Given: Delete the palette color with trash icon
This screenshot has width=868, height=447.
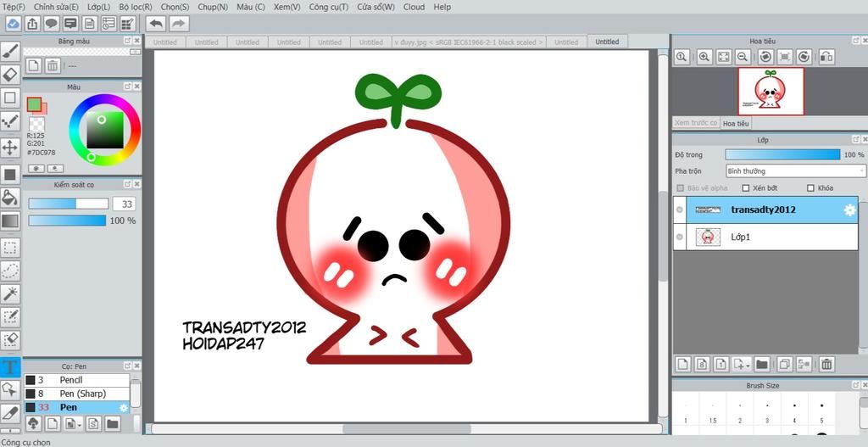Looking at the screenshot, I should [52, 65].
